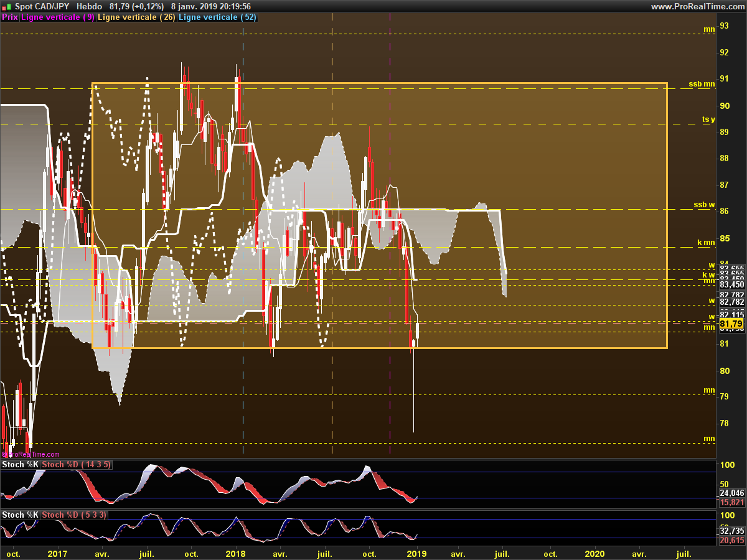The height and width of the screenshot is (560, 747).
Task: Click the ts y level label
Action: [x=708, y=119]
